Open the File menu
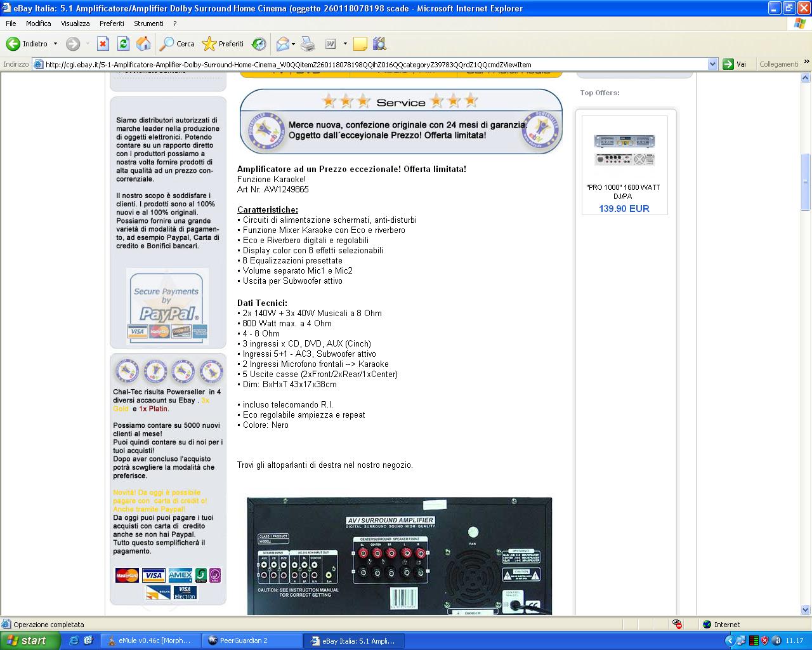The image size is (812, 650). click(11, 23)
